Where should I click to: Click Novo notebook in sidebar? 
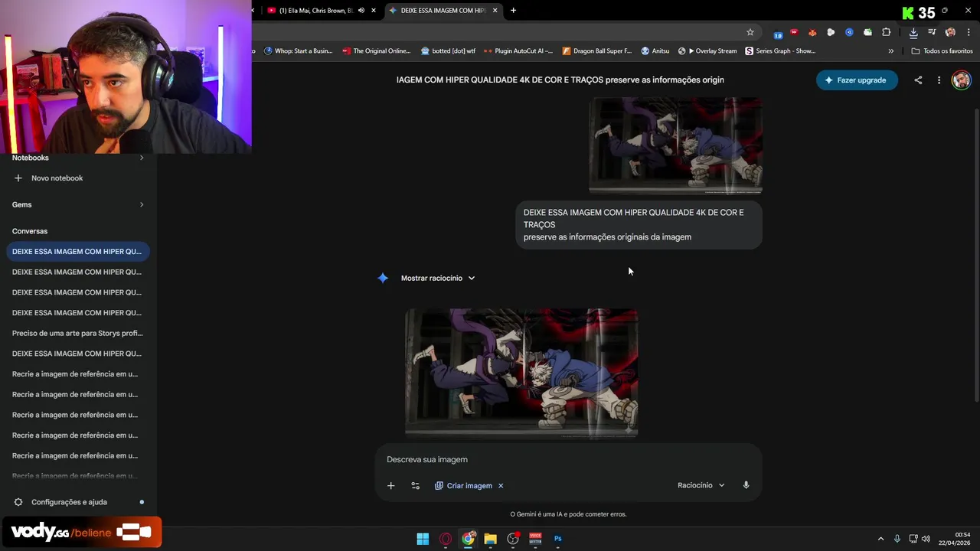(x=48, y=178)
